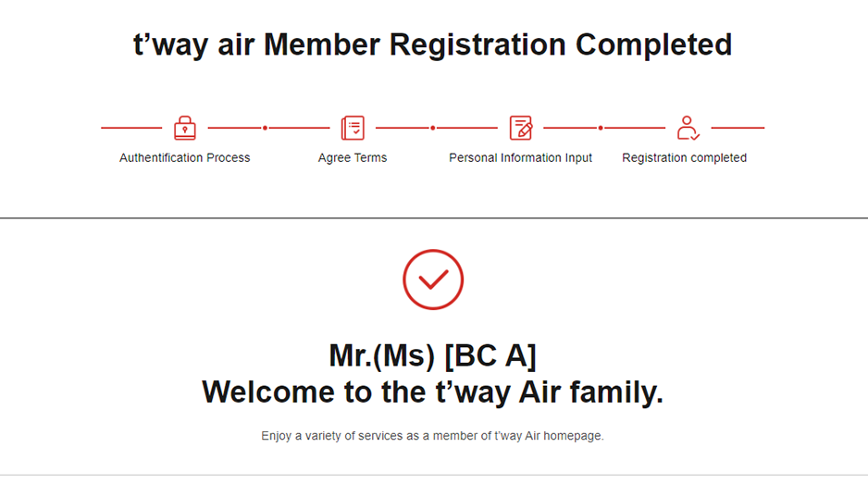Click the red progress line left of lock icon
The image size is (868, 497).
tap(131, 128)
